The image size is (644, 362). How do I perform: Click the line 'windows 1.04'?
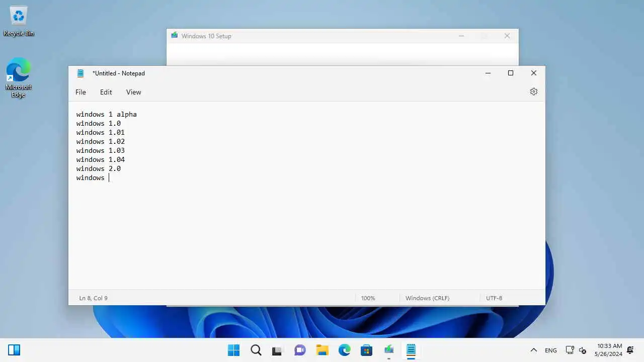[x=101, y=159]
